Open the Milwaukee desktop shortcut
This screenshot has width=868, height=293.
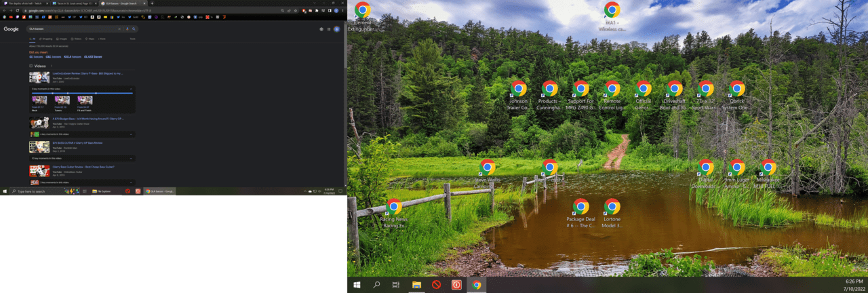[x=768, y=174]
